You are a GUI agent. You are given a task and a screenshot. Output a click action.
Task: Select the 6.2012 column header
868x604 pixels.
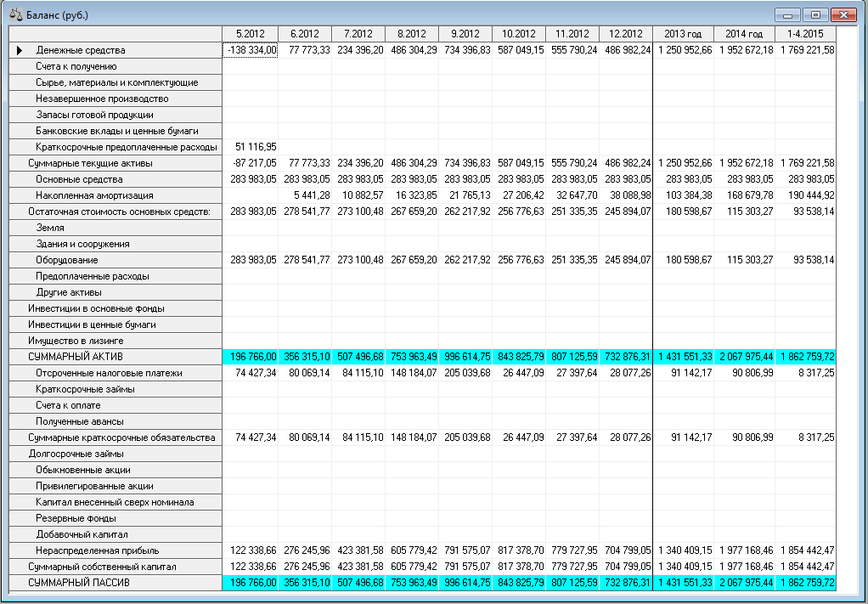click(x=305, y=34)
